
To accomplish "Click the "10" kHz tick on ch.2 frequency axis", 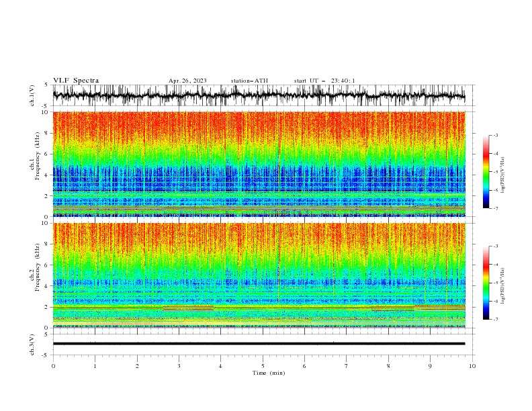I will pos(46,223).
